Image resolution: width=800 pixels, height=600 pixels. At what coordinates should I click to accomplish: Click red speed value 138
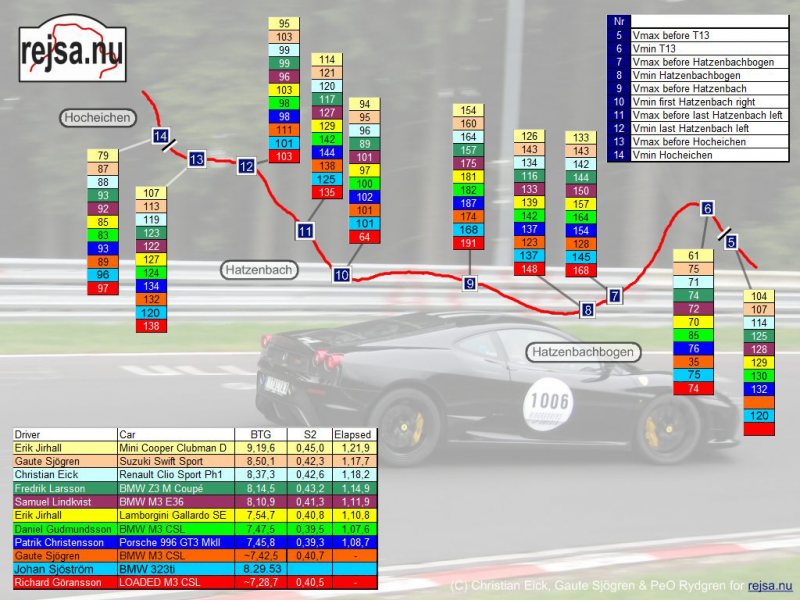point(151,326)
